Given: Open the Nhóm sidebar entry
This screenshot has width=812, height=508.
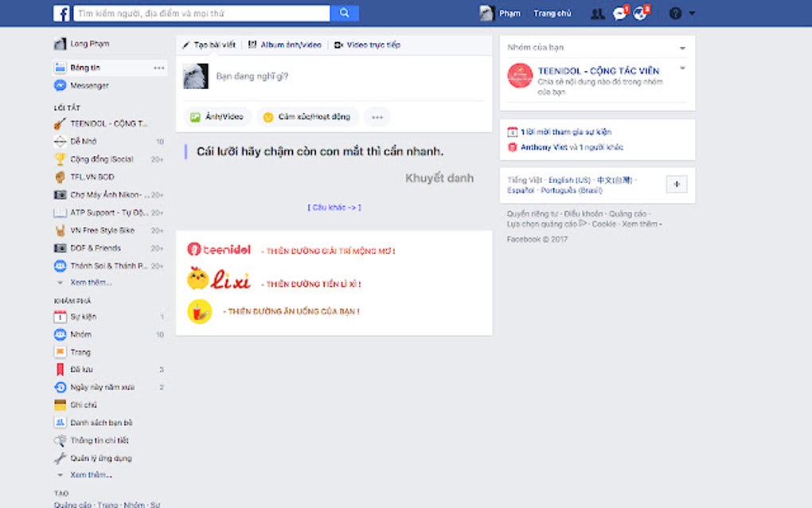Looking at the screenshot, I should point(82,334).
